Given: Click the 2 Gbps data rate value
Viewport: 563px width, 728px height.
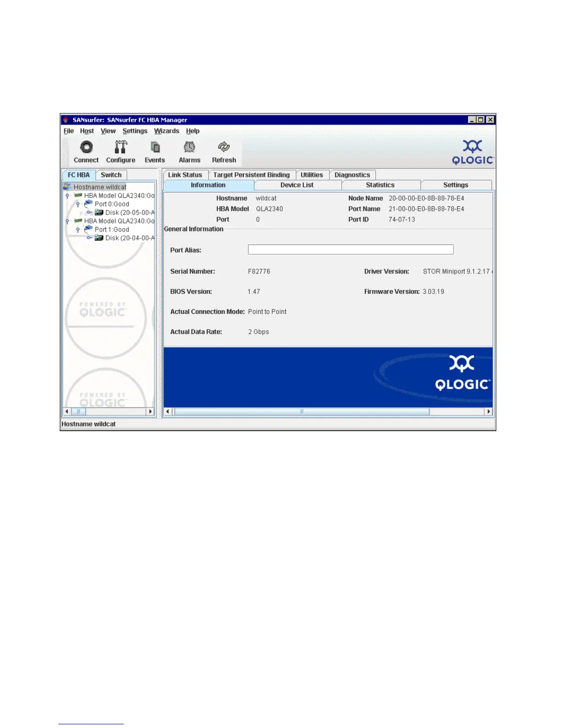Looking at the screenshot, I should coord(259,332).
